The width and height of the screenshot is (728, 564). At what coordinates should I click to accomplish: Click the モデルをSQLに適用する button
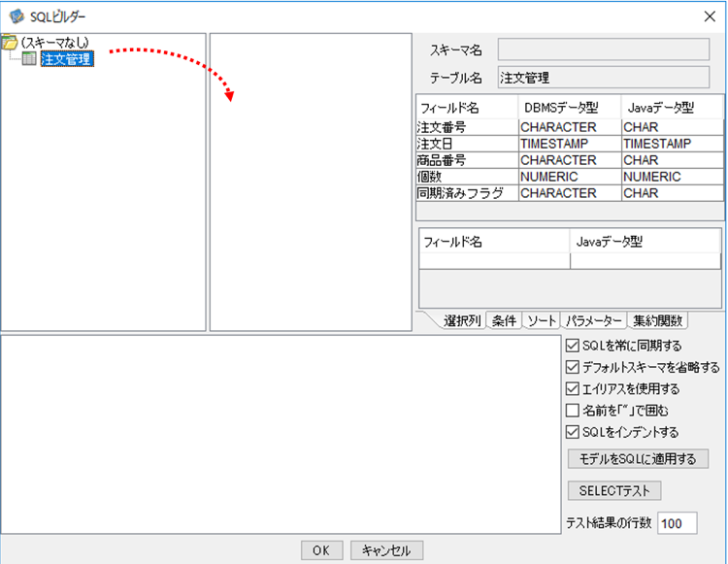coord(638,458)
